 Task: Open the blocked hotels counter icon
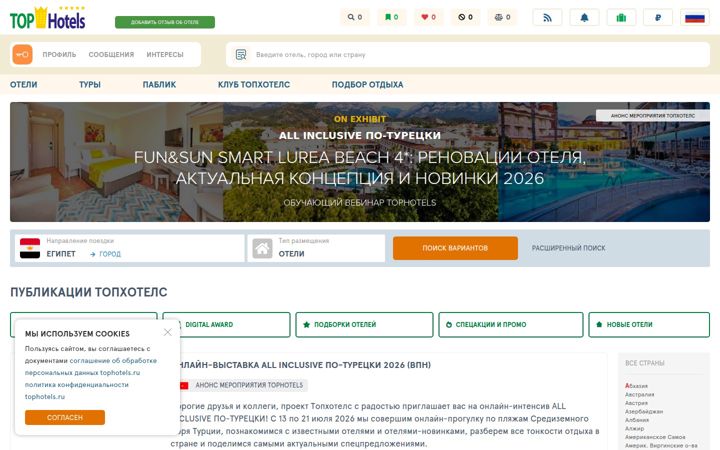coord(465,17)
